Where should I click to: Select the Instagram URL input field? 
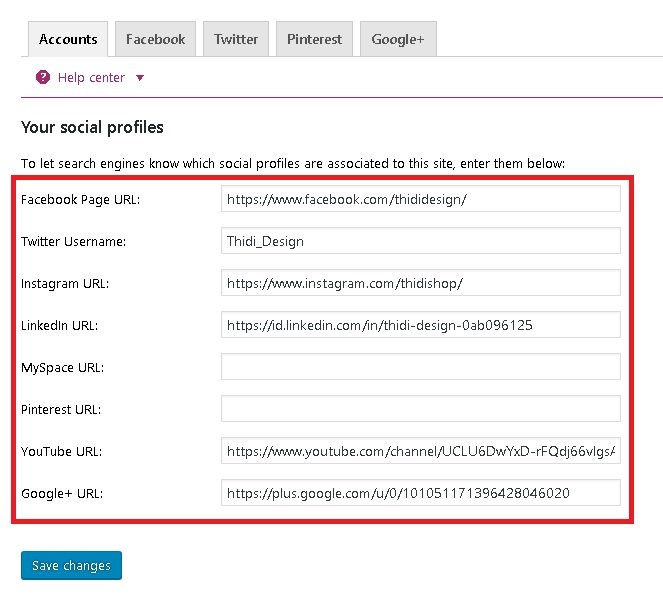[420, 283]
